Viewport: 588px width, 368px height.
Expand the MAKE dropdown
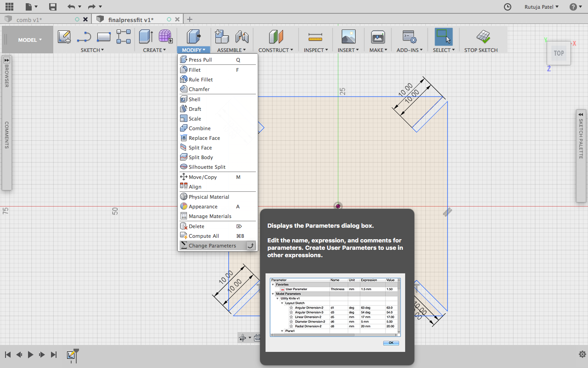coord(378,50)
